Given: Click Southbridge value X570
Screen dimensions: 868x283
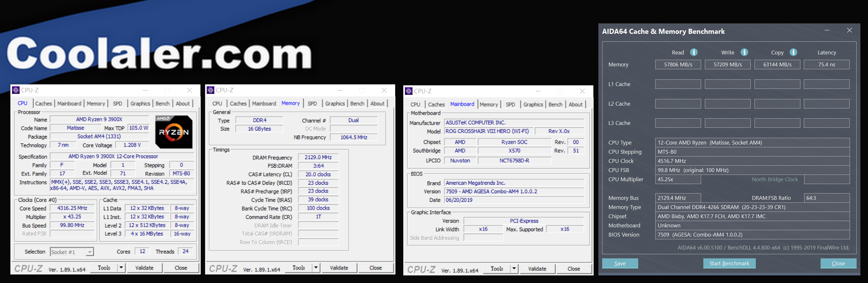Looking at the screenshot, I should click(x=514, y=151).
